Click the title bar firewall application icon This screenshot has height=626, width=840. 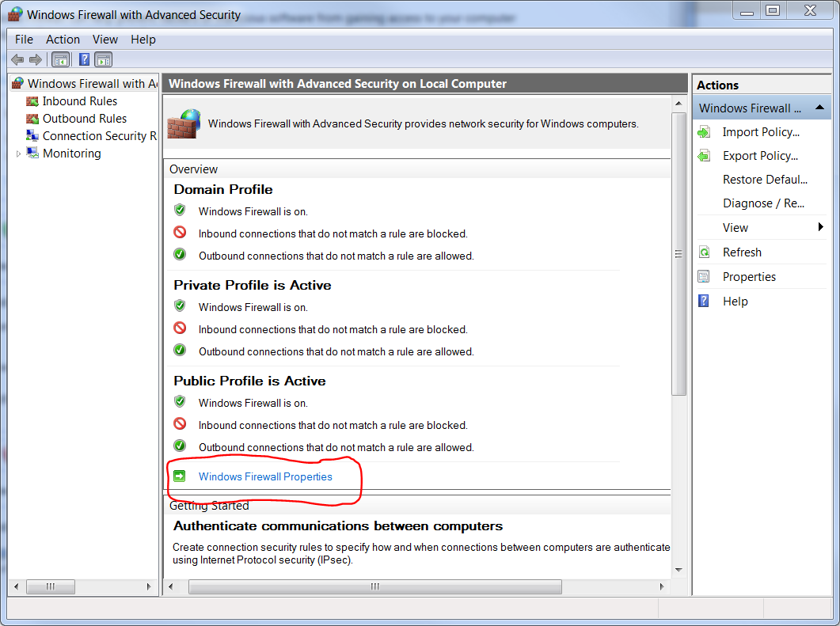click(15, 14)
